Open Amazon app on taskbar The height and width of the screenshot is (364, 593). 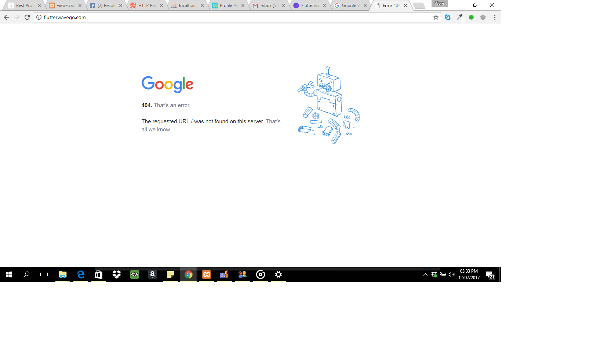pyautogui.click(x=153, y=274)
